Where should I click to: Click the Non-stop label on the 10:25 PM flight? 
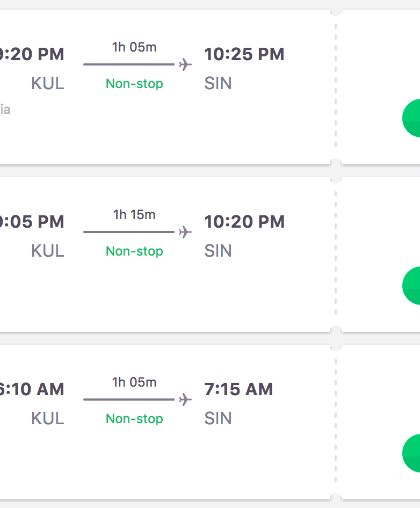(134, 84)
